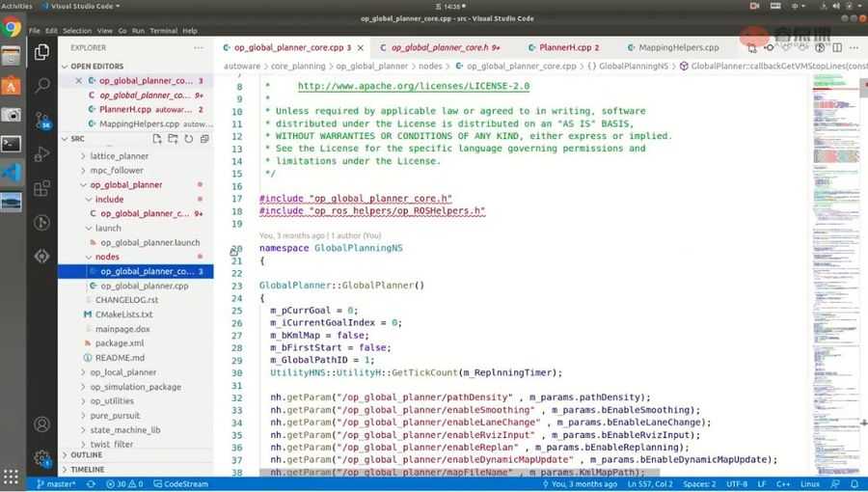The width and height of the screenshot is (868, 492).
Task: Click the master branch status item
Action: pyautogui.click(x=56, y=484)
